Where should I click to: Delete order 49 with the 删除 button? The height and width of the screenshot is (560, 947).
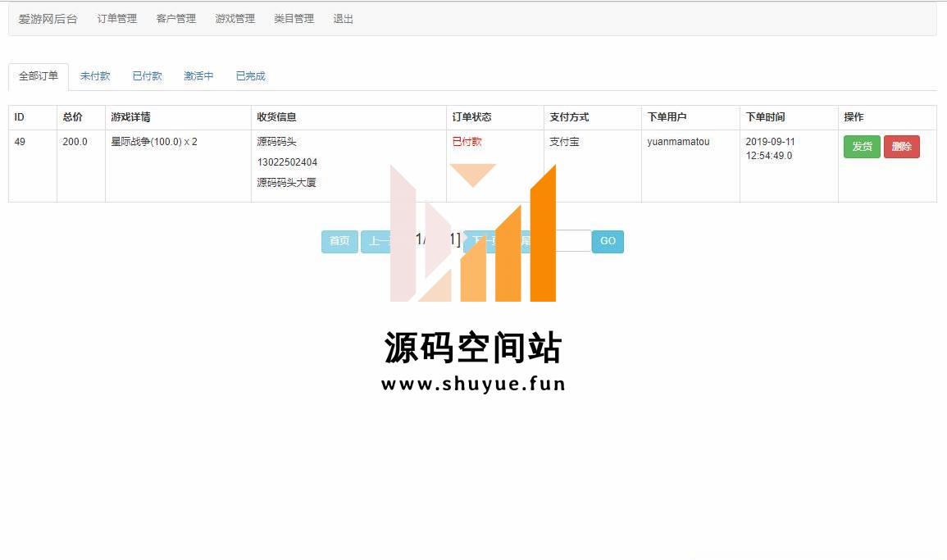point(902,146)
